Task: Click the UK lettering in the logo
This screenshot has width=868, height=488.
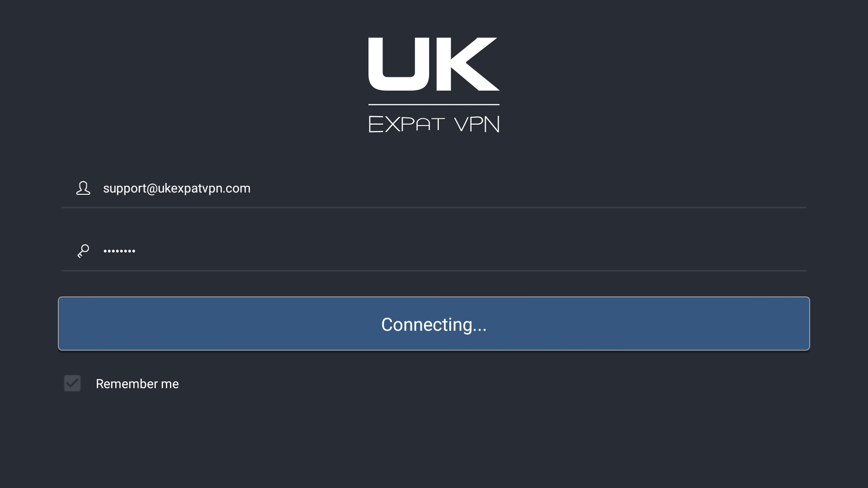Action: [433, 64]
